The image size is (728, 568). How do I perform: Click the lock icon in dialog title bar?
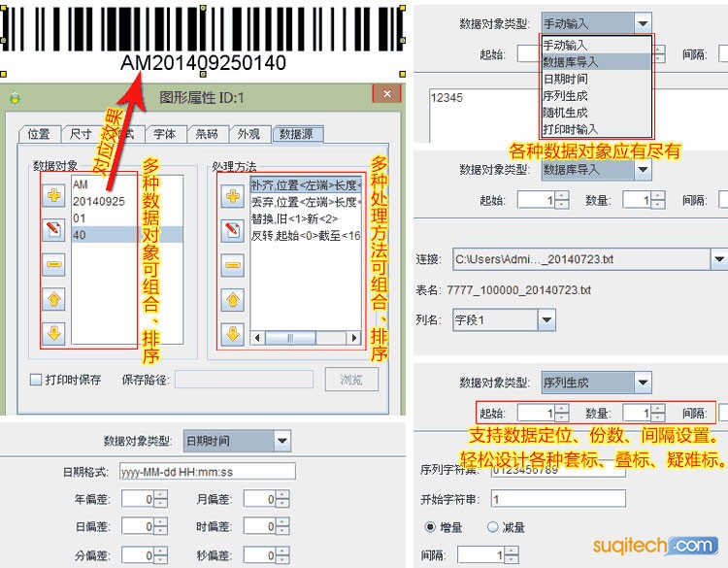coord(15,97)
